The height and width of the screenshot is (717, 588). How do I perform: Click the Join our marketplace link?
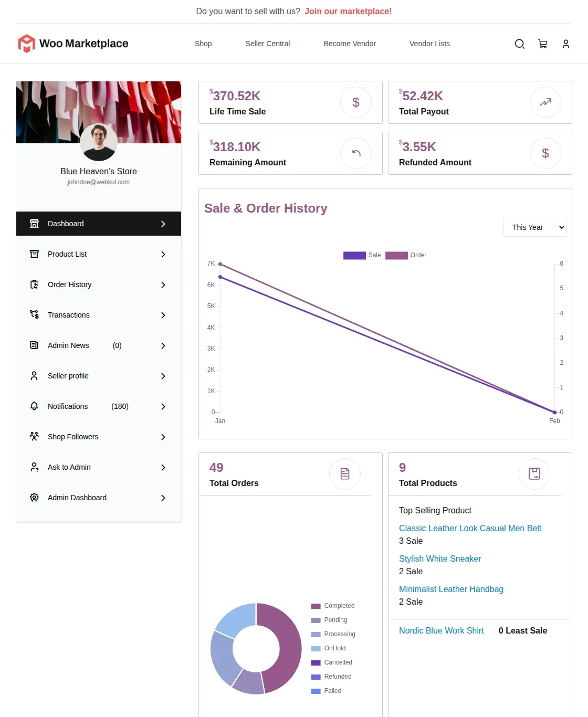(348, 11)
